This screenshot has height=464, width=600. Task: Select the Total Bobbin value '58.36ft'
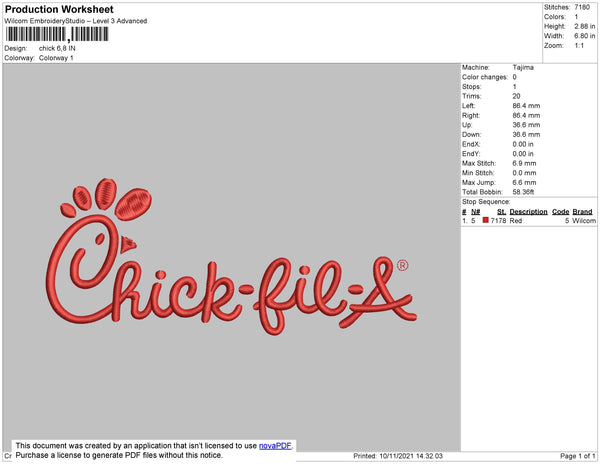523,192
